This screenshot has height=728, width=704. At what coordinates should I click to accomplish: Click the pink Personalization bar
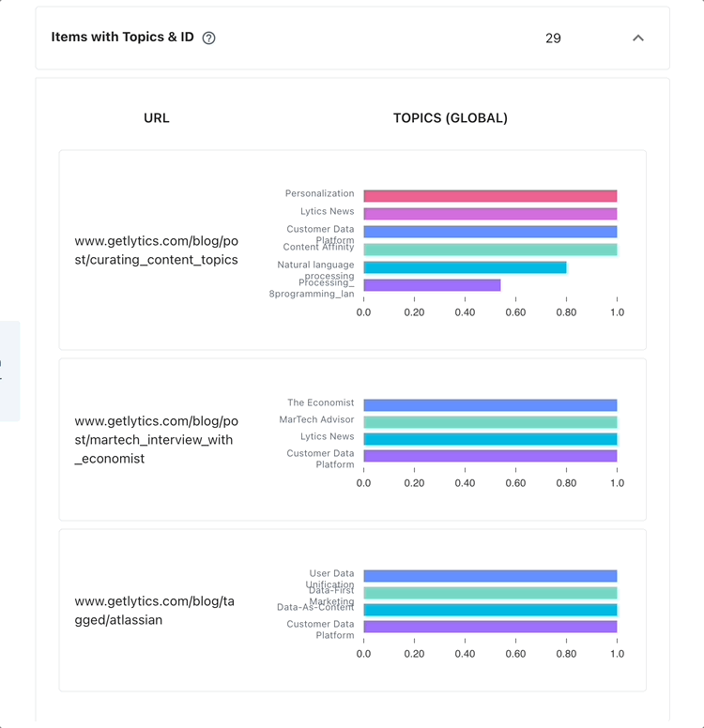coord(490,196)
